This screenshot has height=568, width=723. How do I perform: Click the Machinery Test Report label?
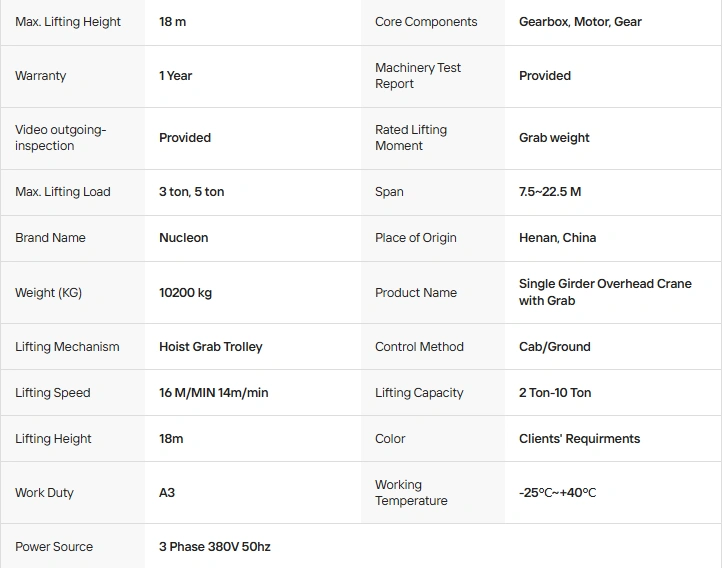[418, 76]
